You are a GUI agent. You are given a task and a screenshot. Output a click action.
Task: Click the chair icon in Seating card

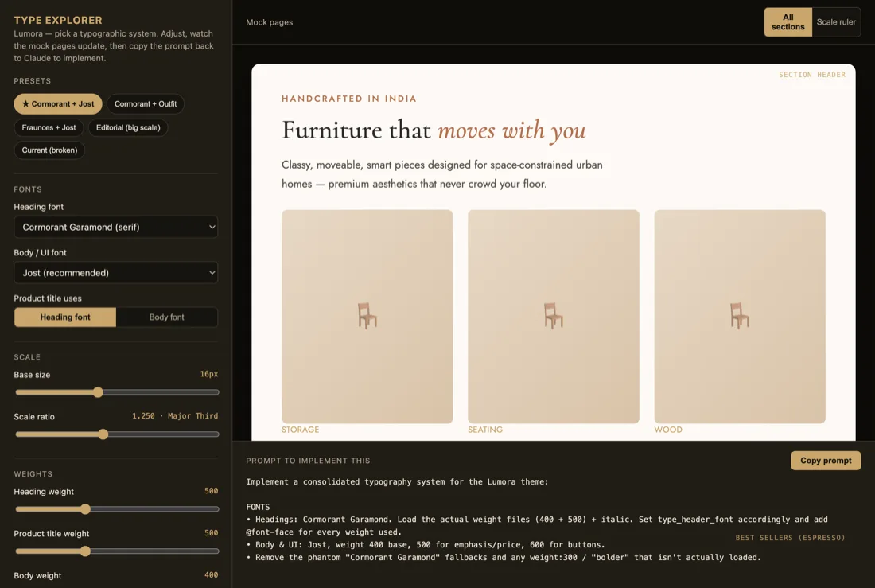coord(554,316)
